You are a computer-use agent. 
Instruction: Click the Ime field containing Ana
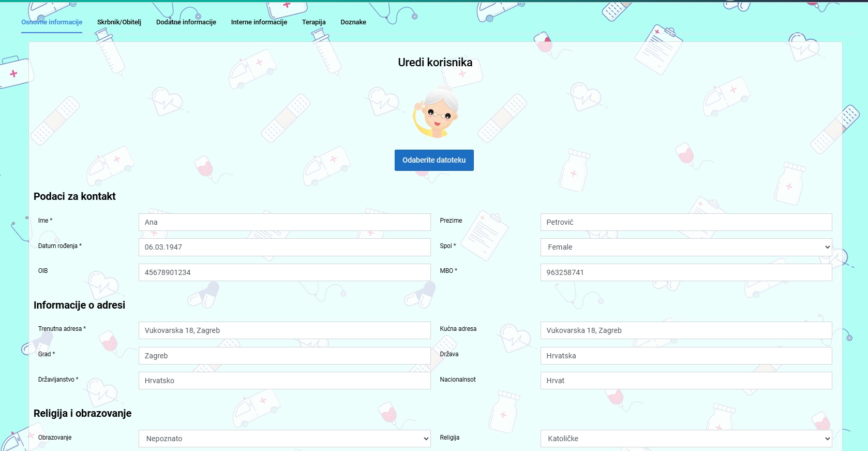[x=285, y=222]
